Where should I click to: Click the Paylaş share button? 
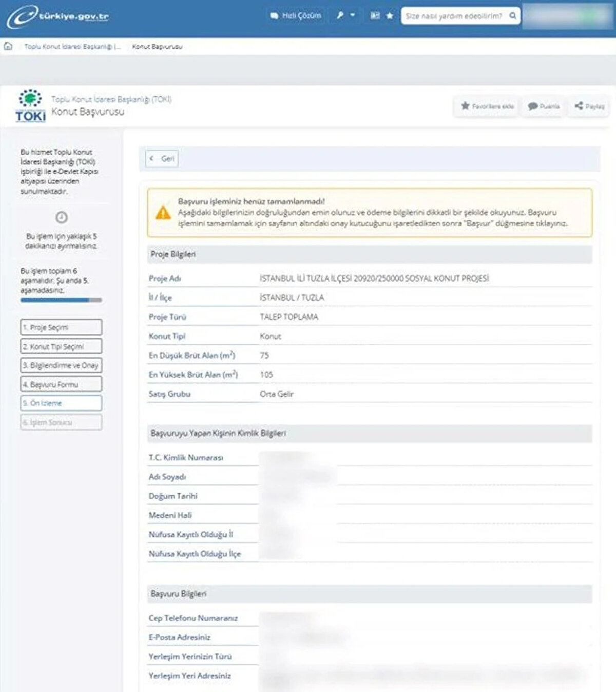click(589, 106)
